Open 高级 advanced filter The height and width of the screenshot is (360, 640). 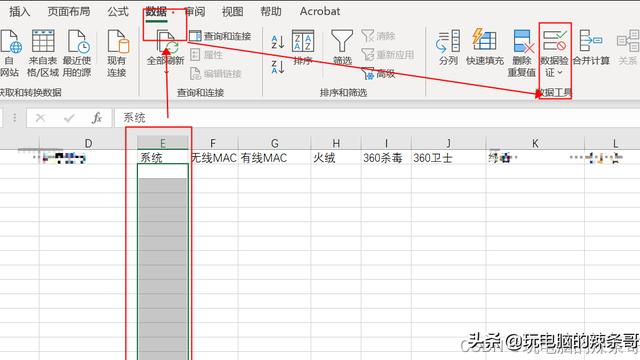point(378,74)
